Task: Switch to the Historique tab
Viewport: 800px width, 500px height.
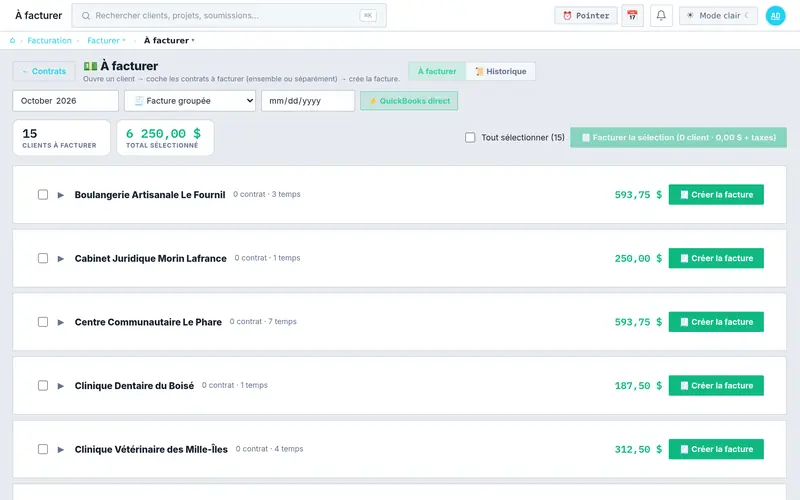Action: [501, 71]
